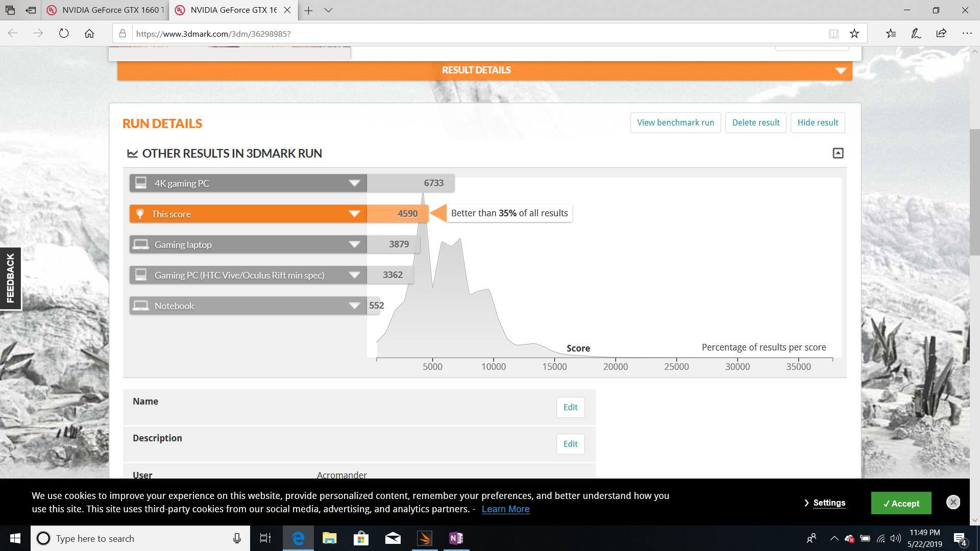Click the home icon in the toolbar
Image resolution: width=980 pixels, height=551 pixels.
coord(89,34)
